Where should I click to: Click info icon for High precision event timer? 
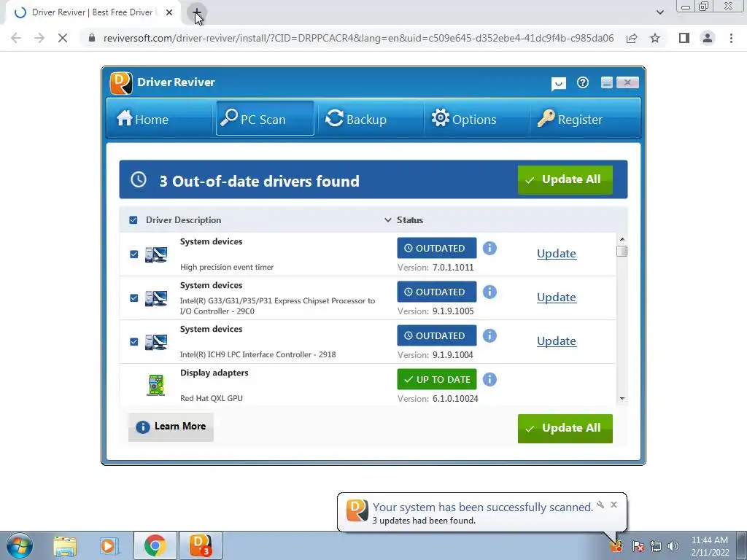[x=489, y=248]
